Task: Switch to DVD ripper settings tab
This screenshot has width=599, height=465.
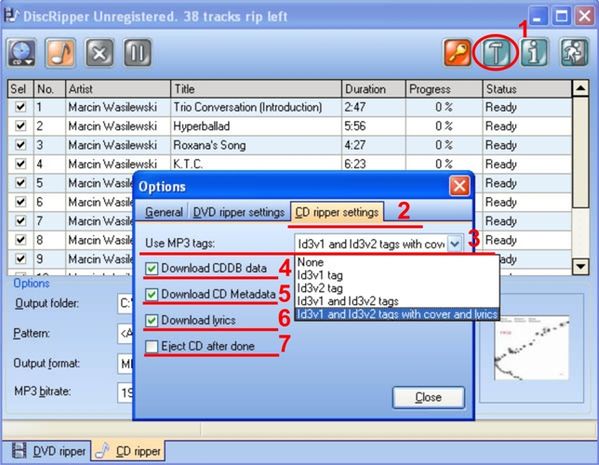Action: [238, 212]
